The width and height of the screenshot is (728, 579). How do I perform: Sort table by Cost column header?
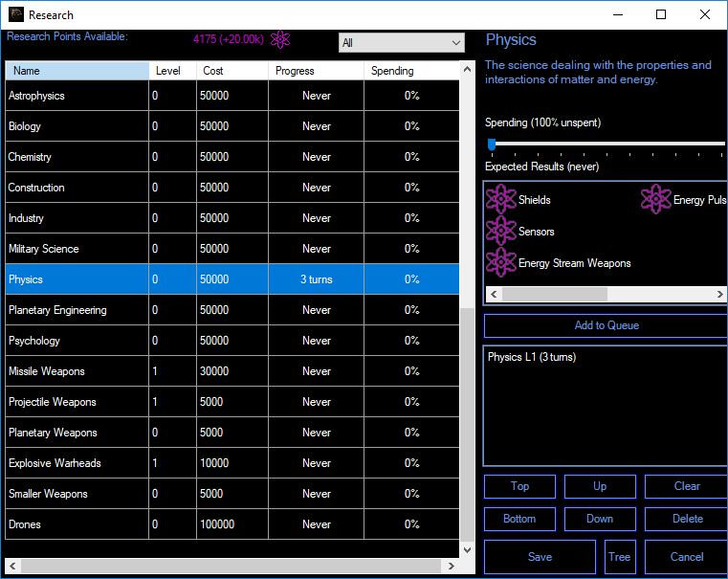(x=232, y=71)
